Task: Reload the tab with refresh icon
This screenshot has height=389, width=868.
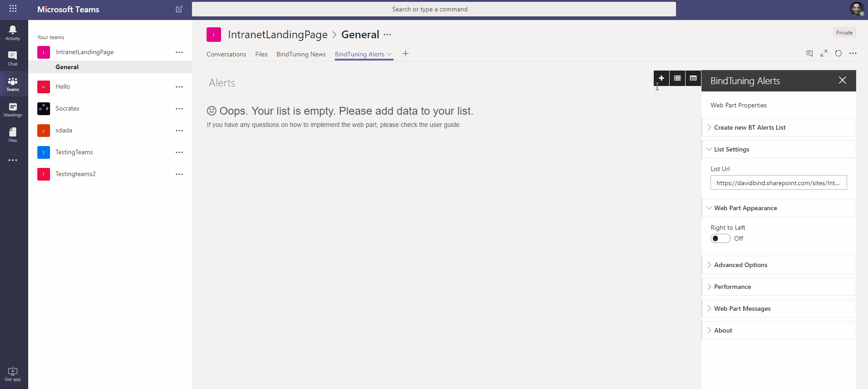Action: pyautogui.click(x=838, y=53)
